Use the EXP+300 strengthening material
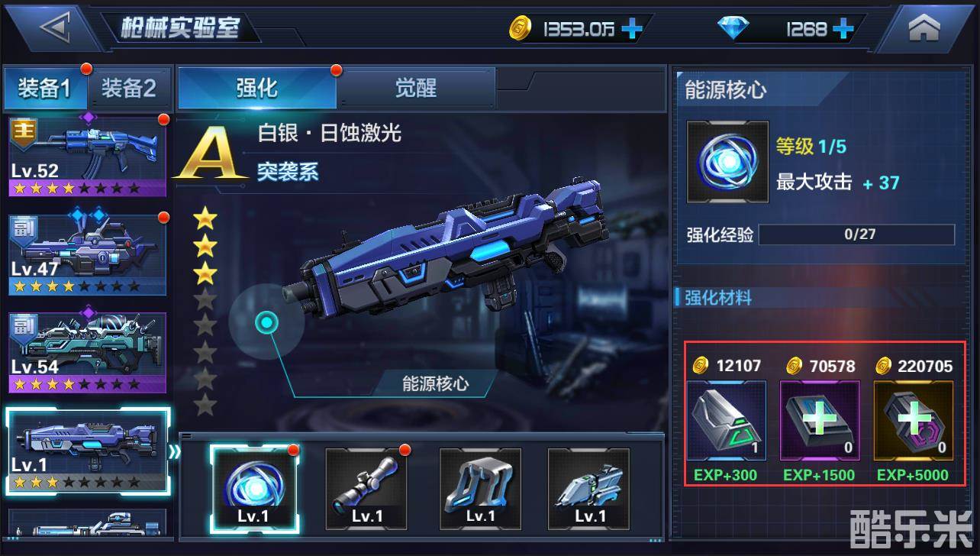The width and height of the screenshot is (980, 556). pyautogui.click(x=726, y=421)
